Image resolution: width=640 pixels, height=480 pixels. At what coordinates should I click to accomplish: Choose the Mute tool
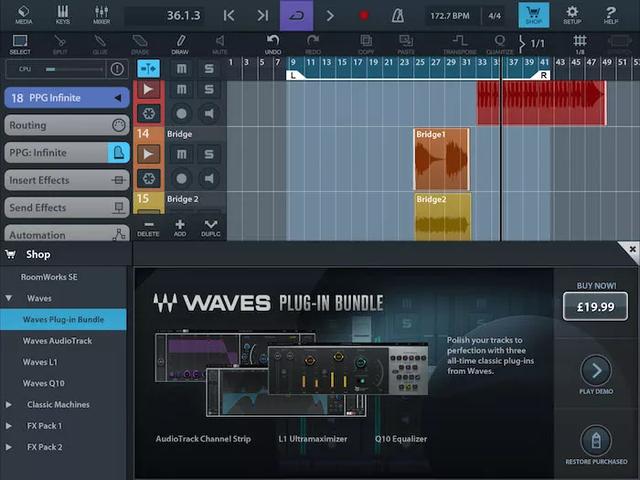[x=220, y=44]
